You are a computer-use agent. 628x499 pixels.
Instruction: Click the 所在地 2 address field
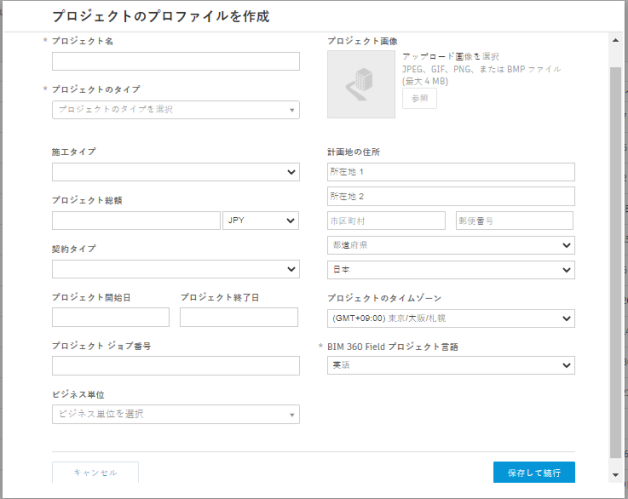(450, 196)
